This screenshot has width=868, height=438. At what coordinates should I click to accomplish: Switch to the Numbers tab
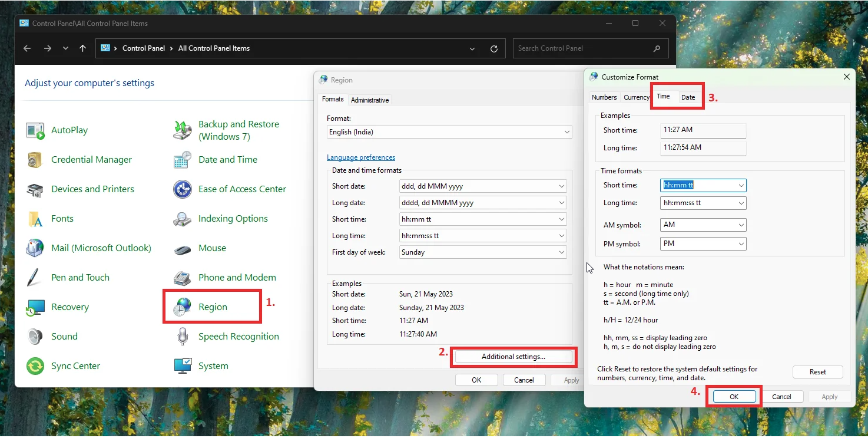604,97
